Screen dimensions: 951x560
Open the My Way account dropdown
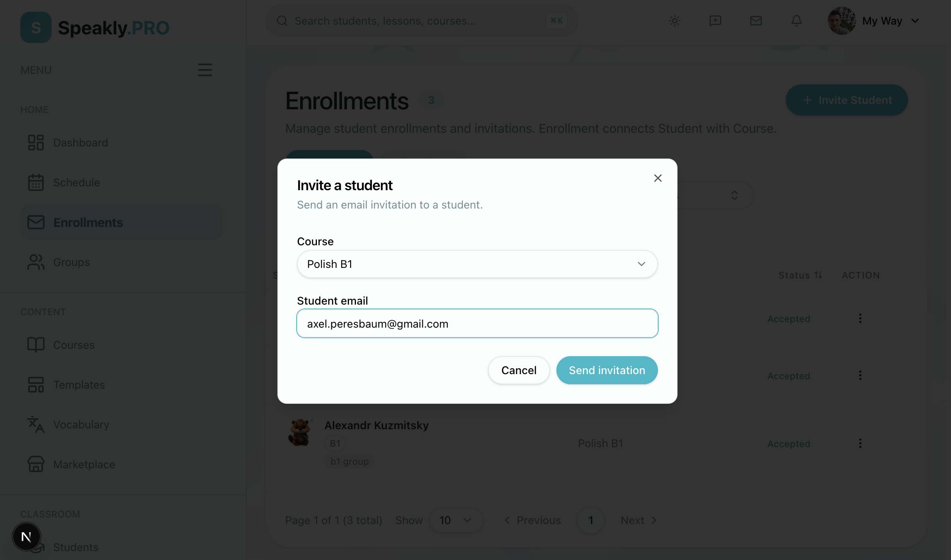(874, 21)
